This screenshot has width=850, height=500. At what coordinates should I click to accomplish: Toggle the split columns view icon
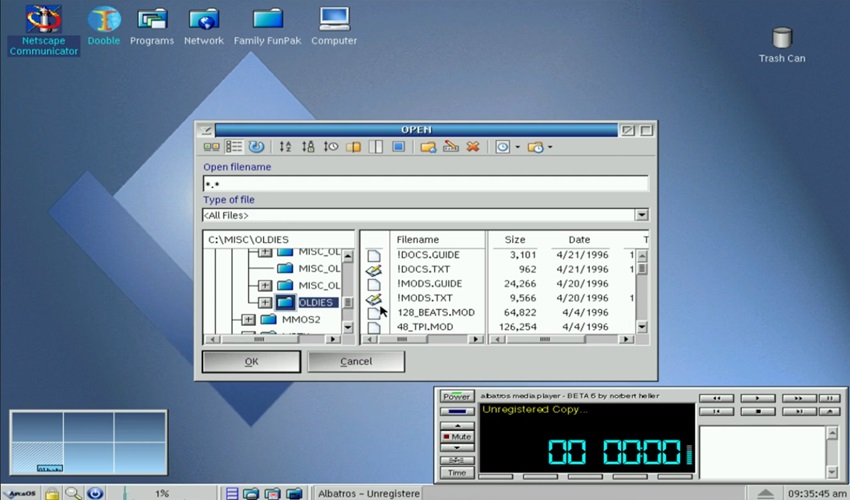[376, 146]
